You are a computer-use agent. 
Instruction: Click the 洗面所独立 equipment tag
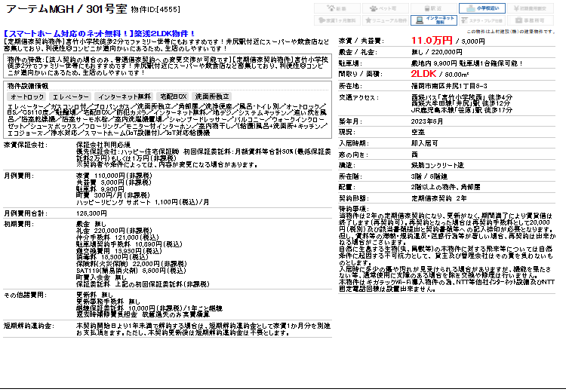coord(213,97)
